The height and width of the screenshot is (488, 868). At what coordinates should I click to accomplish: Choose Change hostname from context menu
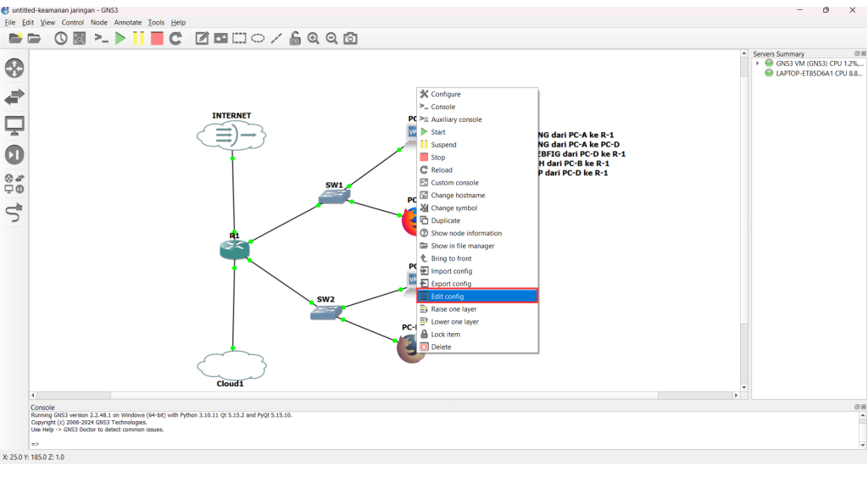458,195
